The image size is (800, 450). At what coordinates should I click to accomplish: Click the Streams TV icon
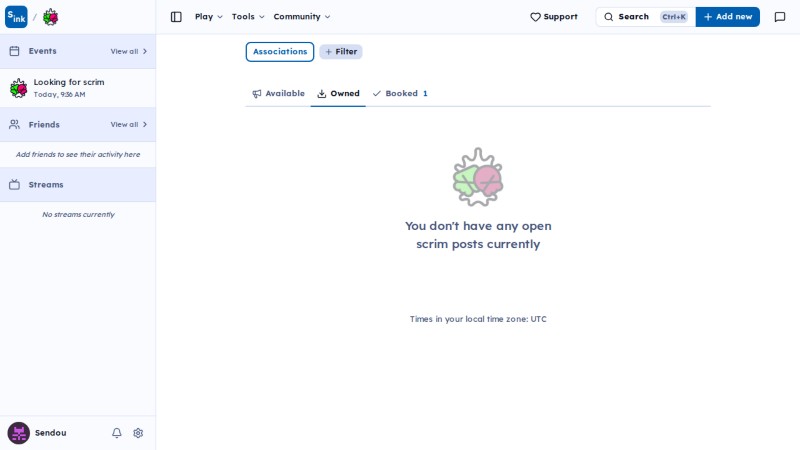pos(14,185)
